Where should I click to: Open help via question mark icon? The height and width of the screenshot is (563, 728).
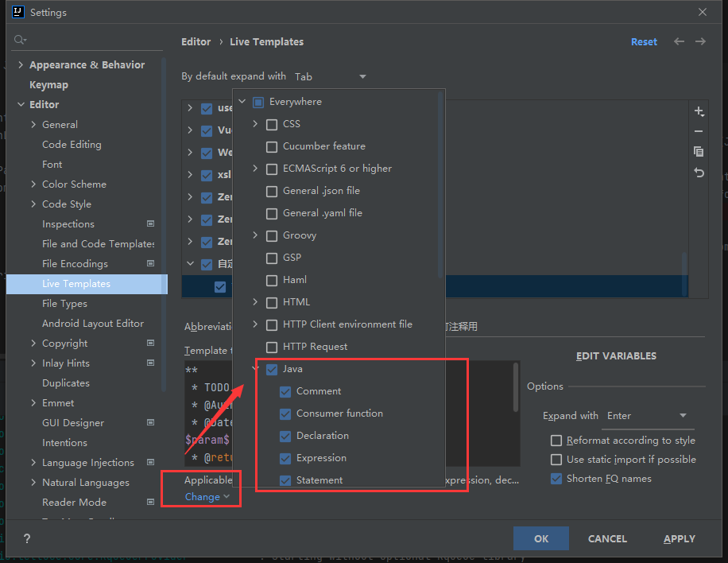coord(27,538)
